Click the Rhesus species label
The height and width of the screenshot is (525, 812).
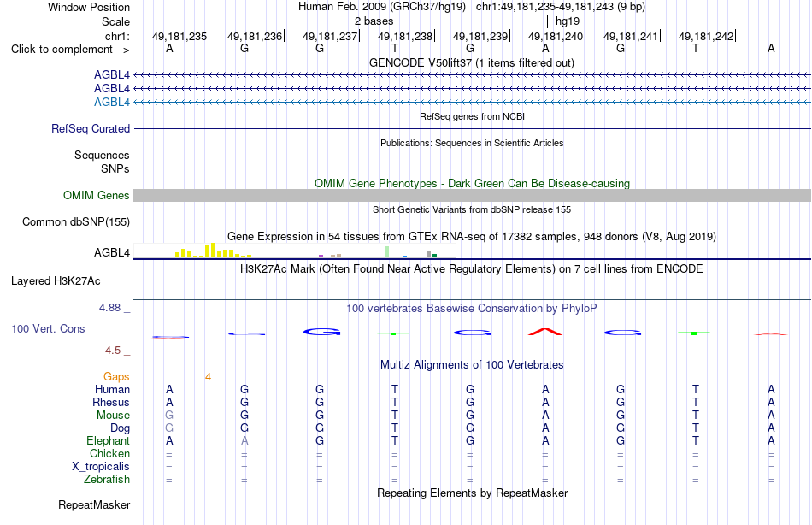pos(111,402)
